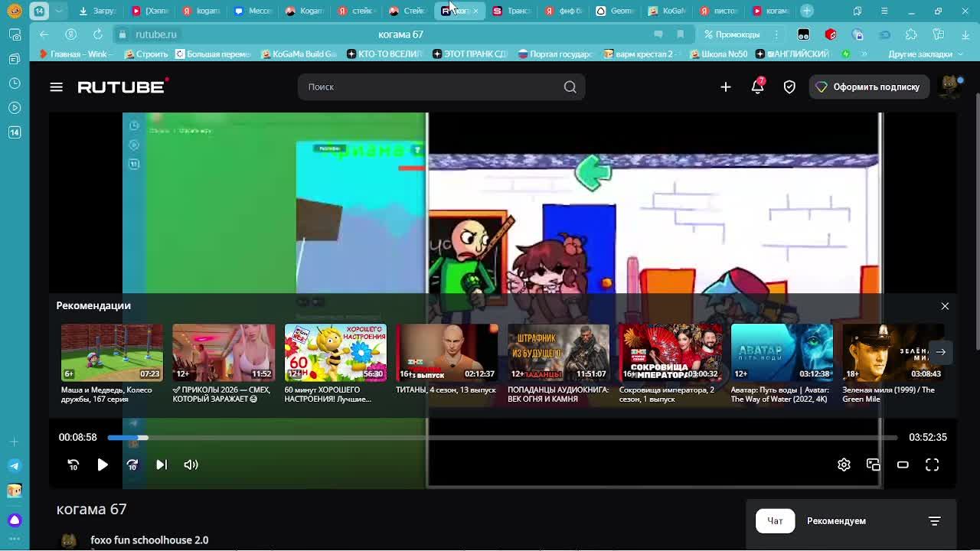Open the KoGaMa Build bookmark
Viewport: 980px width, 551px height.
pos(299,54)
